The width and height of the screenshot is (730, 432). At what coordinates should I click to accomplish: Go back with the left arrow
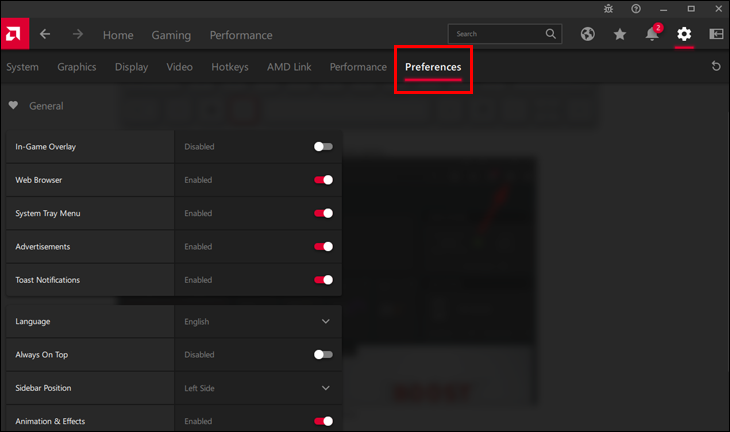(x=45, y=34)
